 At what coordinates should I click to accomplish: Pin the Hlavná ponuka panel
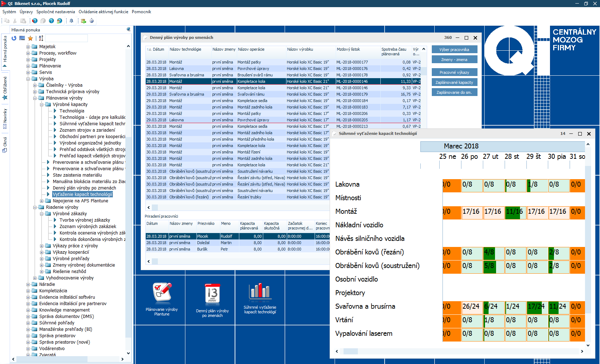click(129, 29)
